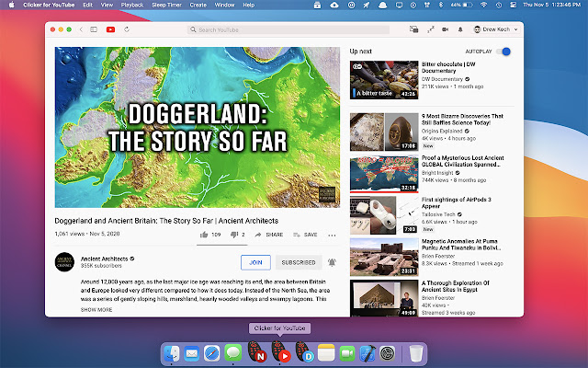This screenshot has width=588, height=368.
Task: Open Thorough Exploration Of Ancient Sites thumbnail
Action: (384, 298)
